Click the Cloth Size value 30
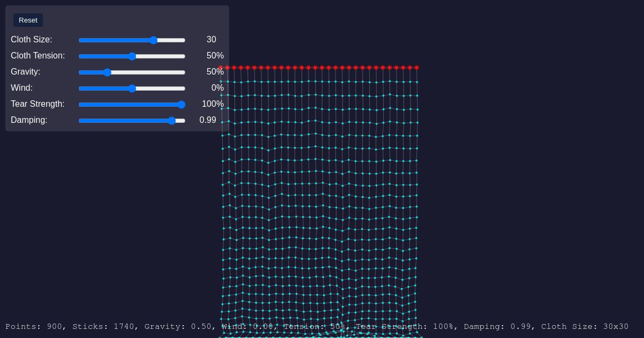Image resolution: width=644 pixels, height=338 pixels. (211, 40)
